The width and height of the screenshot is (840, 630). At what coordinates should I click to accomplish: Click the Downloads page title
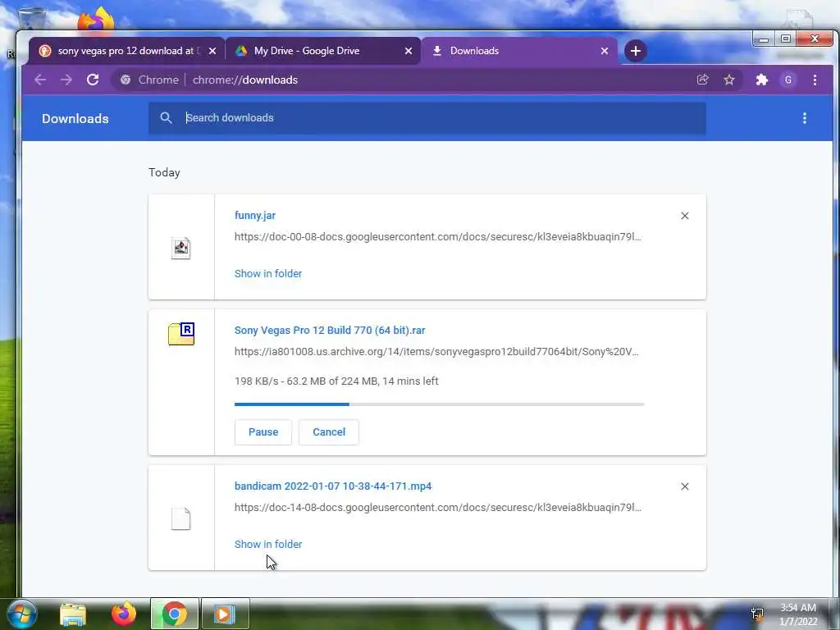click(75, 118)
